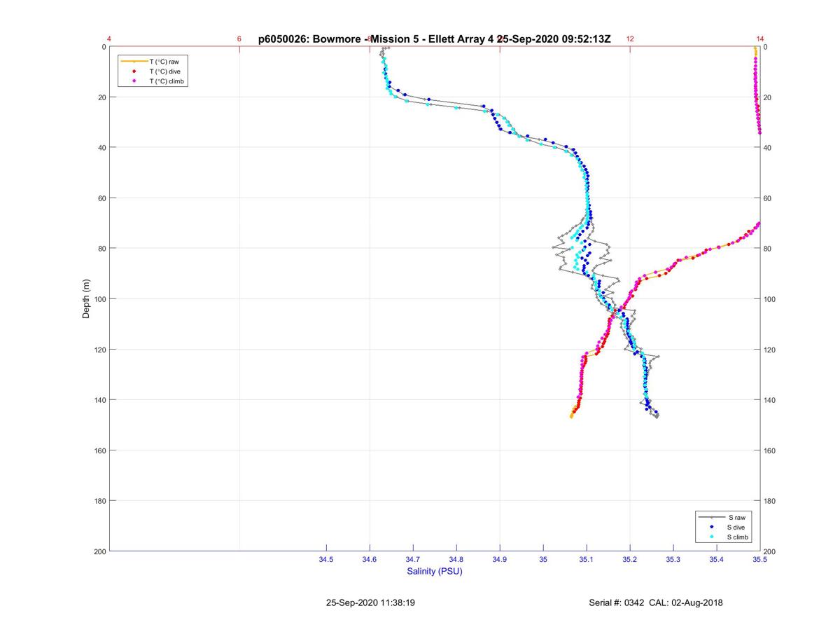Click 200 on the left depth axis
Screen dimensions: 840x620
(99, 551)
